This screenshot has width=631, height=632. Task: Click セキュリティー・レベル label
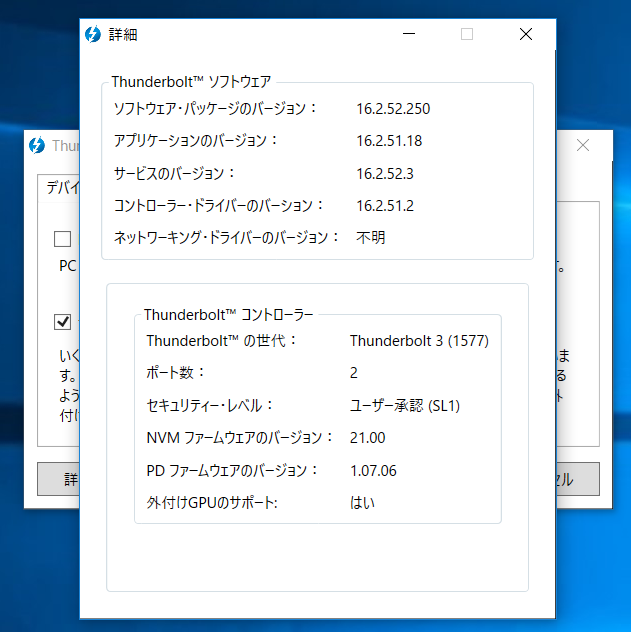pyautogui.click(x=210, y=405)
